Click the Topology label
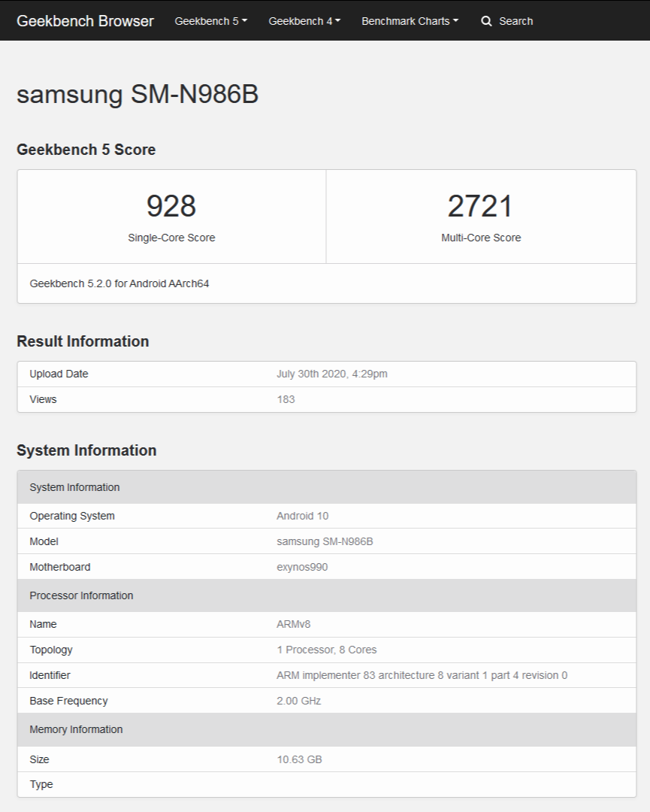 point(50,650)
